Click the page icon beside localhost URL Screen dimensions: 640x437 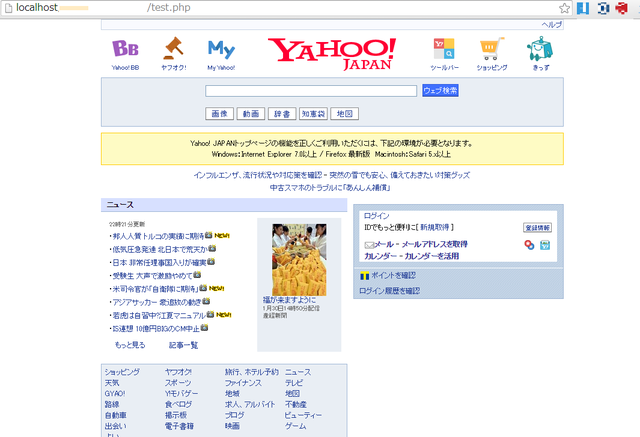point(8,8)
